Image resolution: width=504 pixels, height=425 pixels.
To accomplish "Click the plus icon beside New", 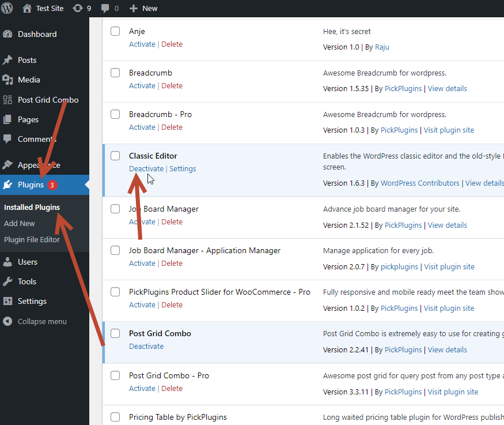I will 134,9.
